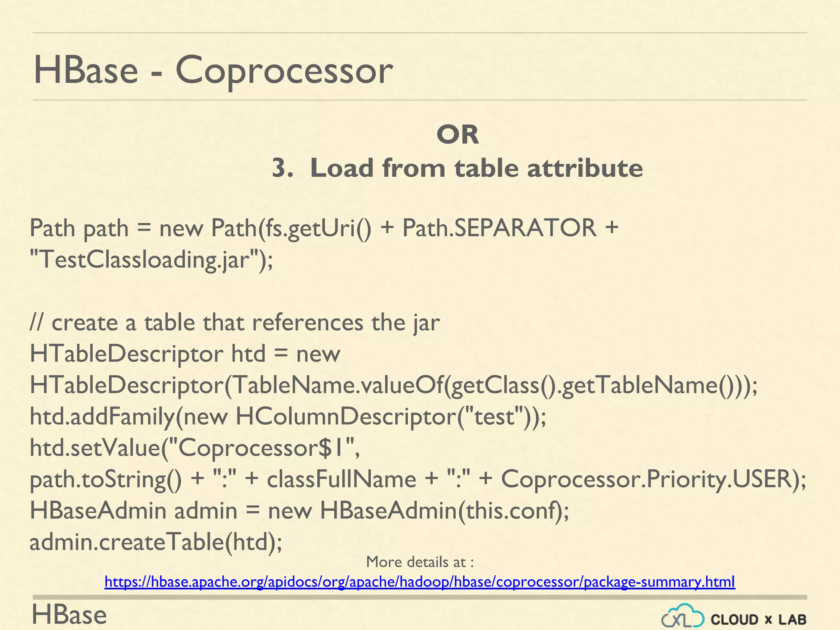
Task: Click 'htd.addFamily(new HColumnDescriptor("test"));' line
Action: 288,417
